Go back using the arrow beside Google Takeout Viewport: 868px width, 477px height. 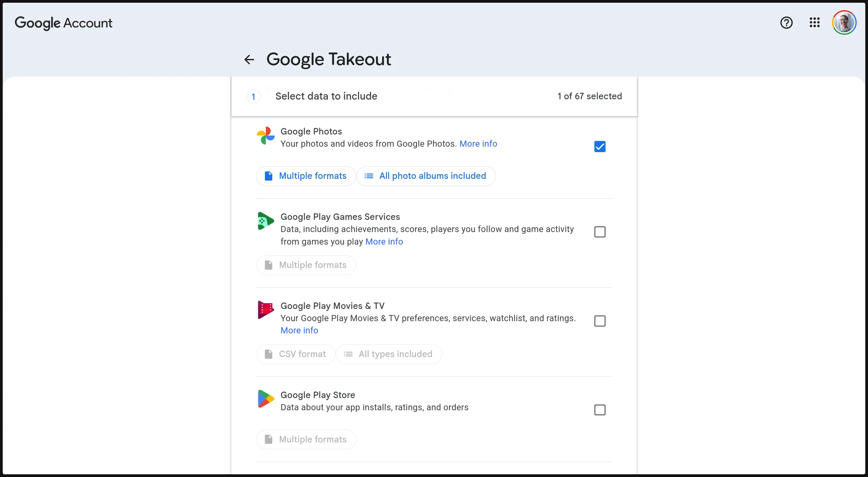[x=249, y=60]
